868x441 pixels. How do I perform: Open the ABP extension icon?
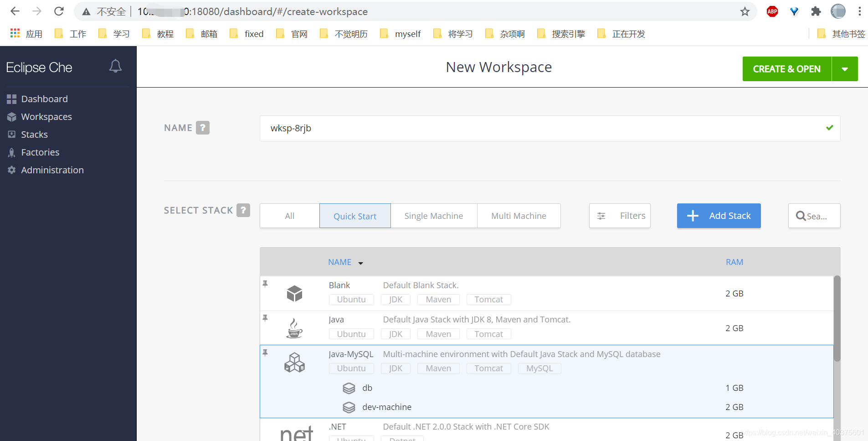coord(772,11)
